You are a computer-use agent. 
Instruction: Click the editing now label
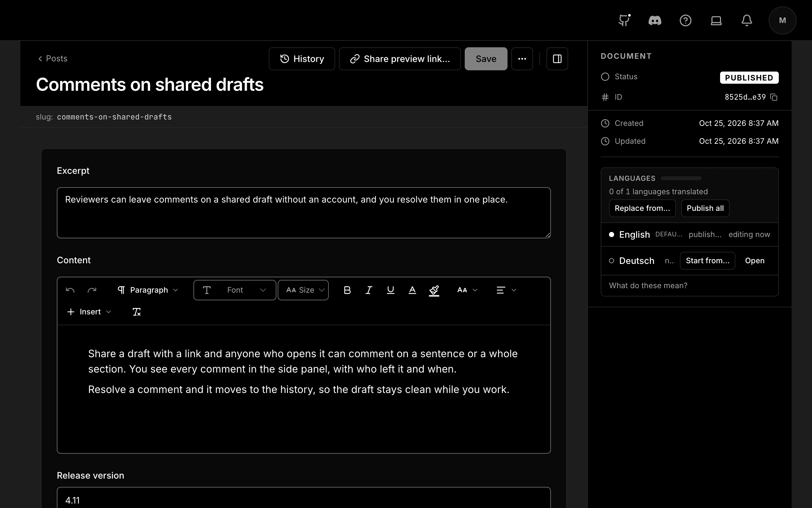click(749, 235)
